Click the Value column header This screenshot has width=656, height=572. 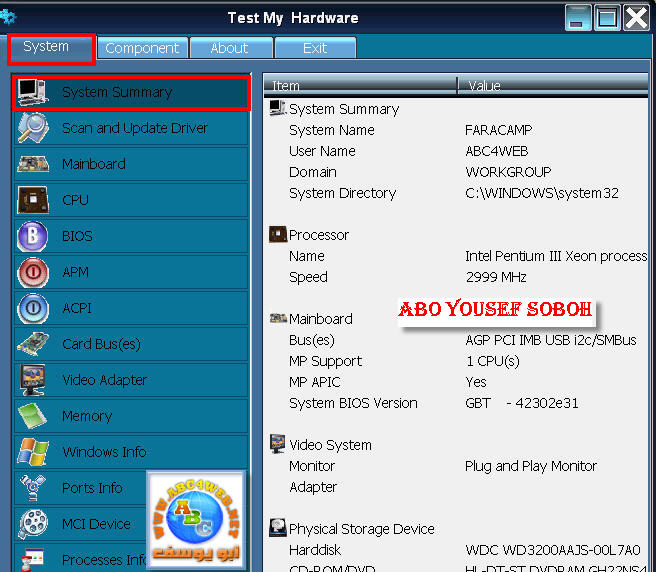point(552,85)
